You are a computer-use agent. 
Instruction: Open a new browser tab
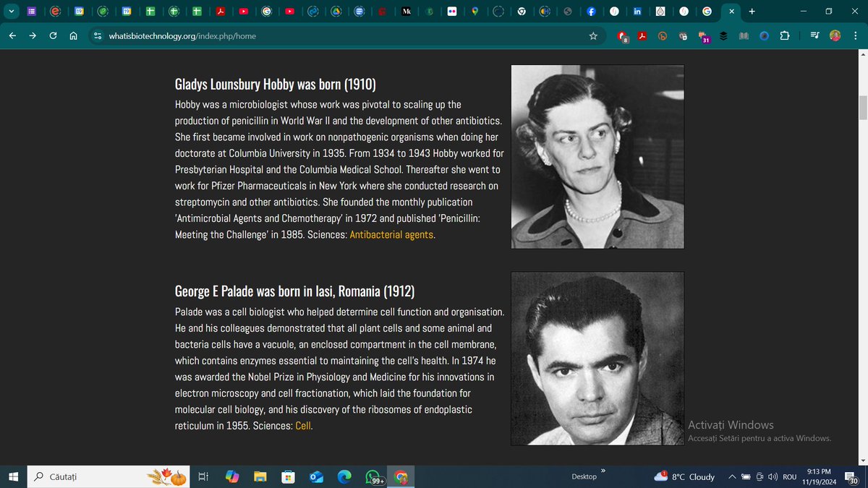[x=752, y=12]
